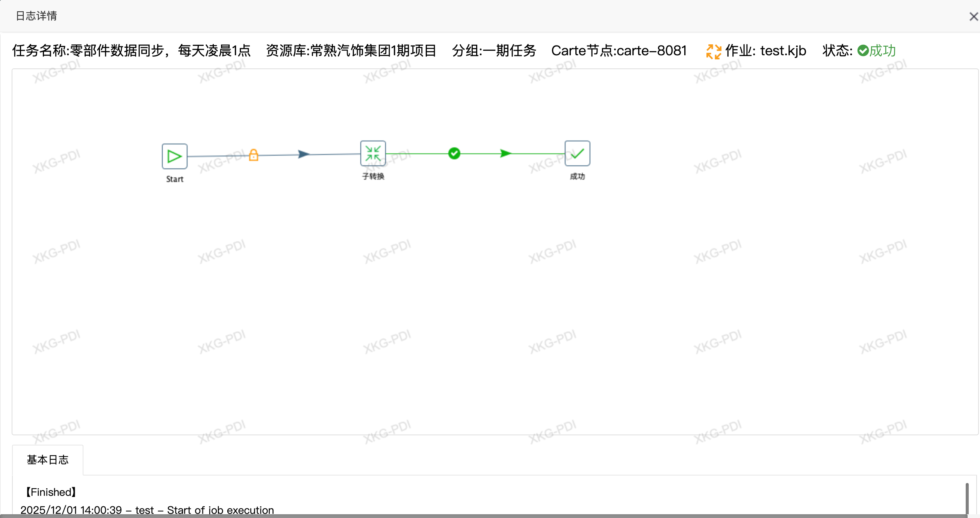Screen dimensions: 980x518
Task: Click the lock icon on the Start hop
Action: coord(254,154)
